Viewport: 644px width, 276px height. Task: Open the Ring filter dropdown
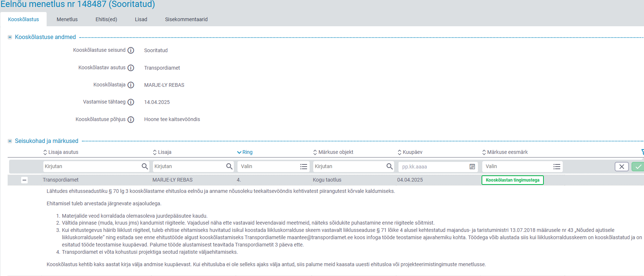pyautogui.click(x=274, y=166)
